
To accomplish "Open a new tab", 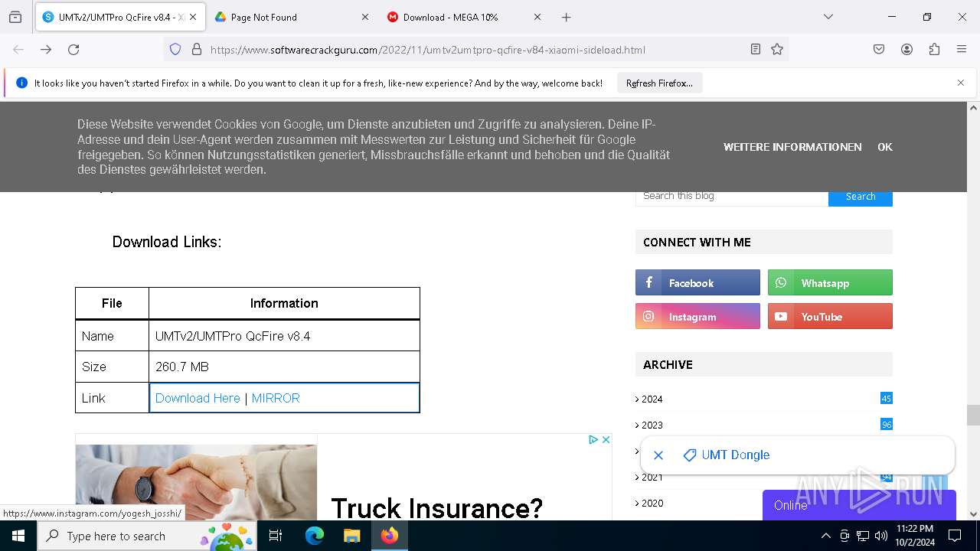I will pos(567,17).
